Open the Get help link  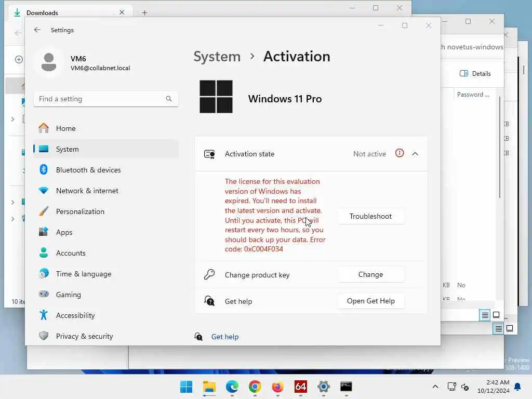click(x=225, y=337)
